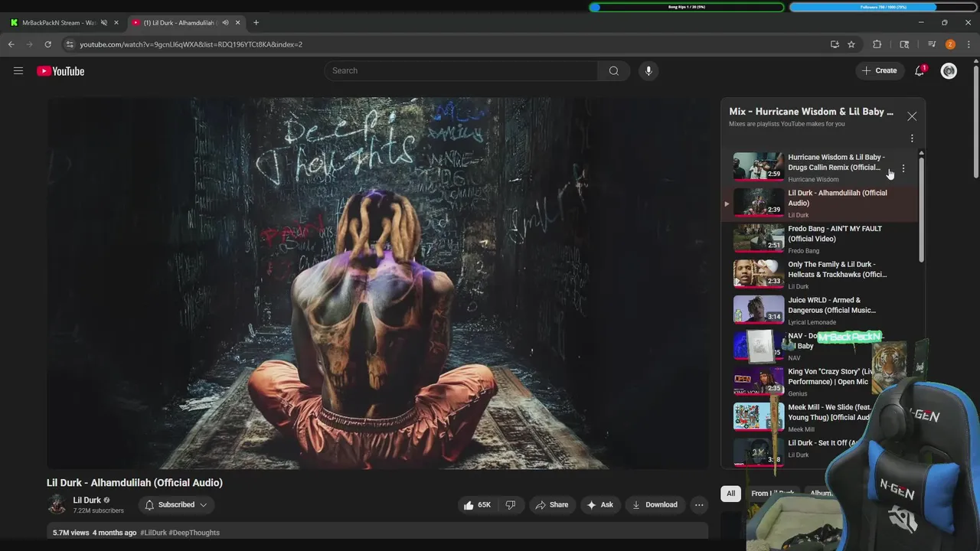Image resolution: width=980 pixels, height=551 pixels.
Task: Focus the YouTube search field
Action: [x=461, y=71]
